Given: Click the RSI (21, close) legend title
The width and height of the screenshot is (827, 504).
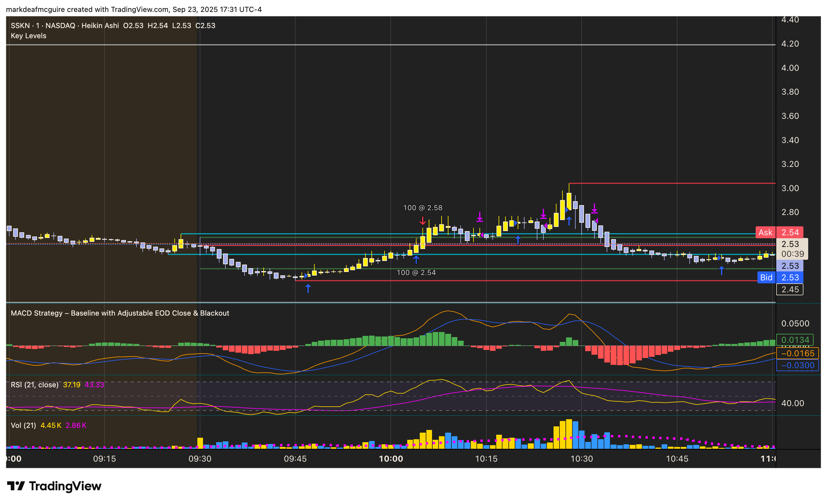Looking at the screenshot, I should click(34, 385).
